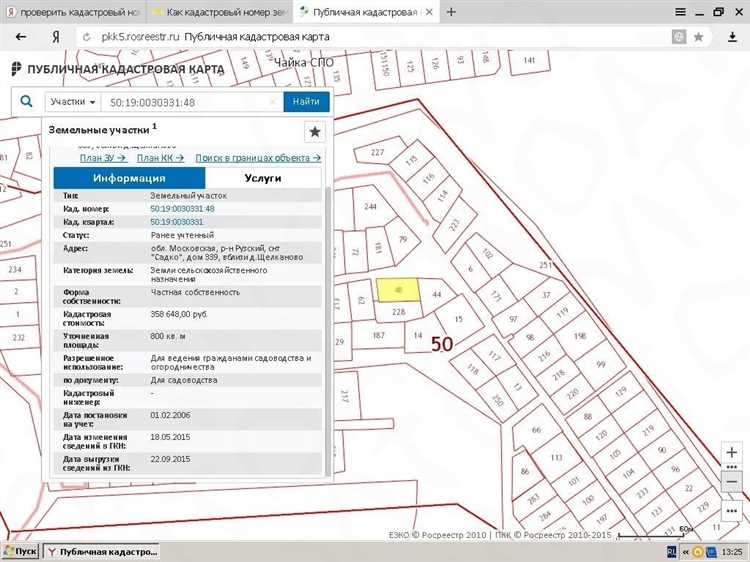Add parcel to favorites with star icon
750x562 pixels.
[x=314, y=132]
